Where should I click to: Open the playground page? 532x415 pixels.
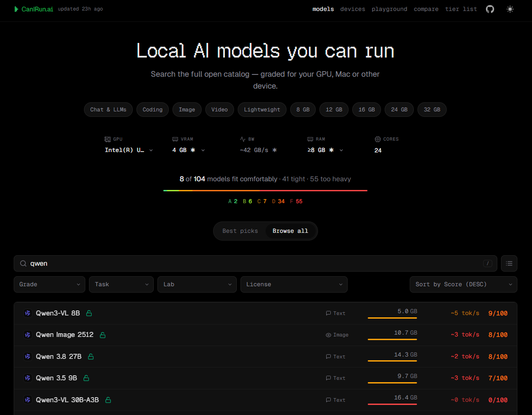click(x=389, y=9)
